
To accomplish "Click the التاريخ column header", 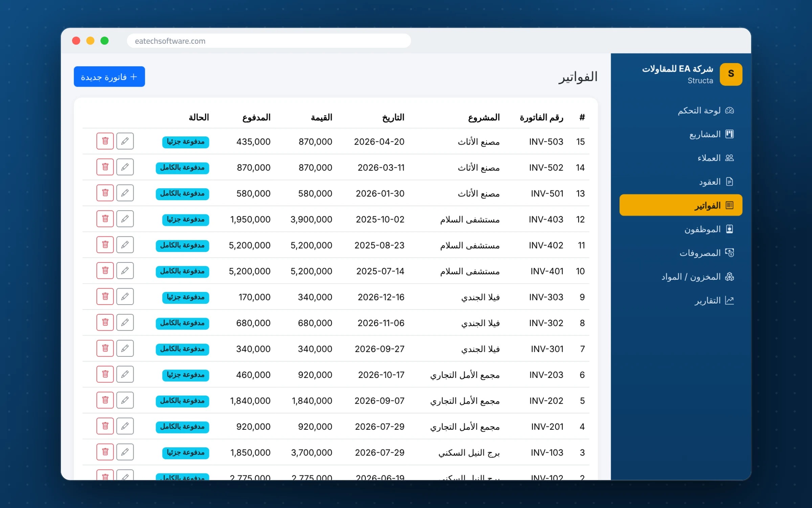I will (x=393, y=117).
